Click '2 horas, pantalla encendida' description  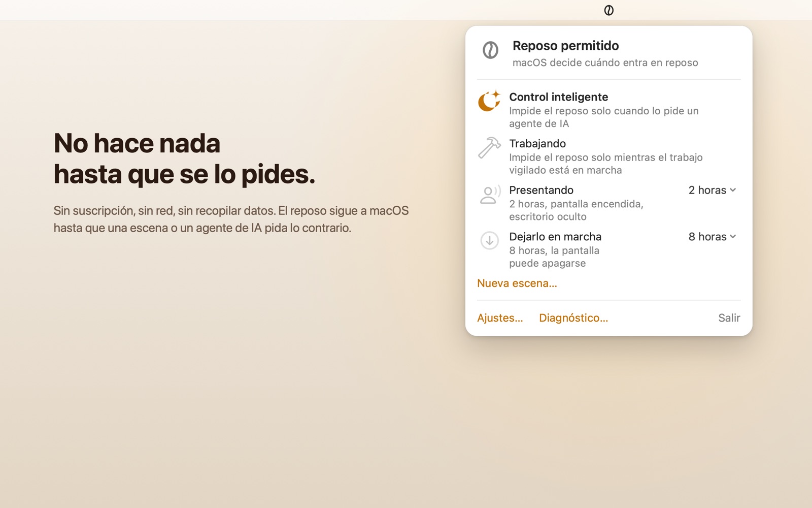pyautogui.click(x=576, y=210)
